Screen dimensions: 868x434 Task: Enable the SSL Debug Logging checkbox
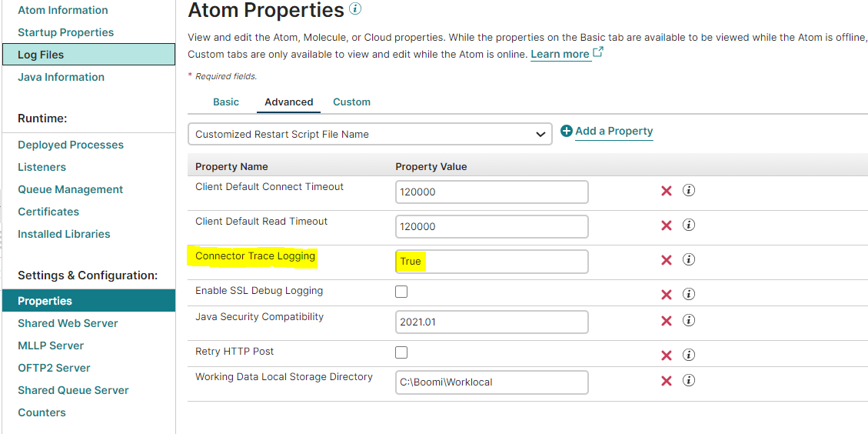[401, 292]
